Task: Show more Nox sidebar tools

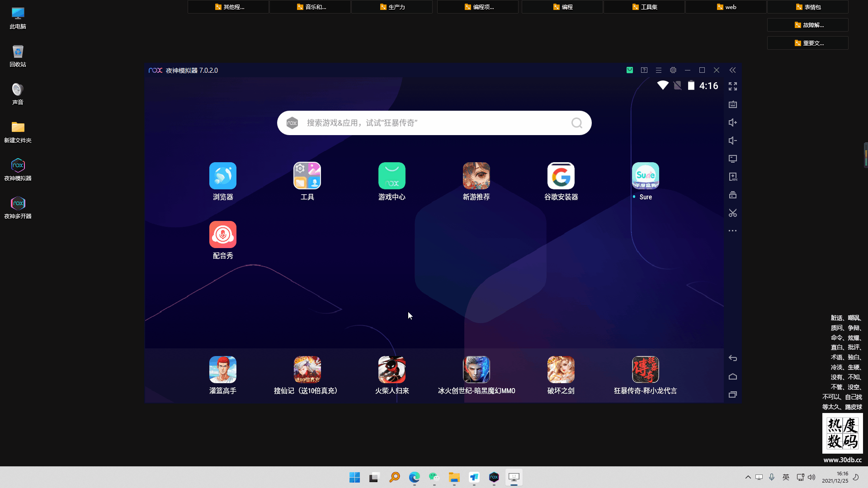Action: [733, 231]
